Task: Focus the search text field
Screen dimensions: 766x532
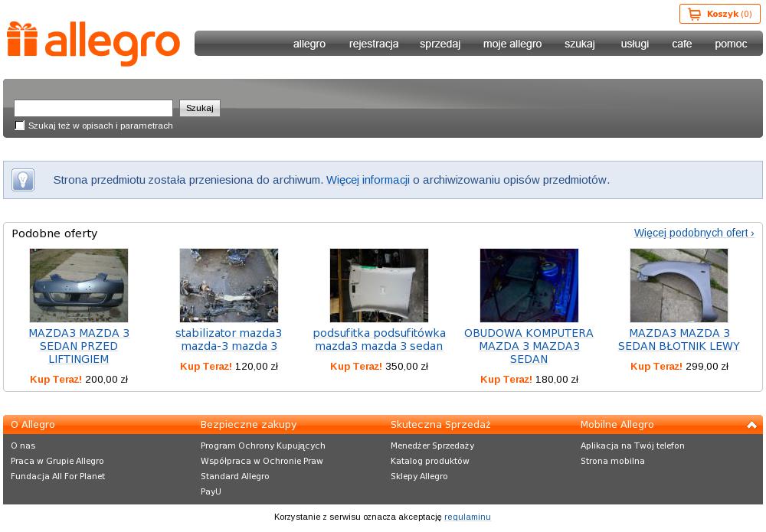Action: pos(93,108)
